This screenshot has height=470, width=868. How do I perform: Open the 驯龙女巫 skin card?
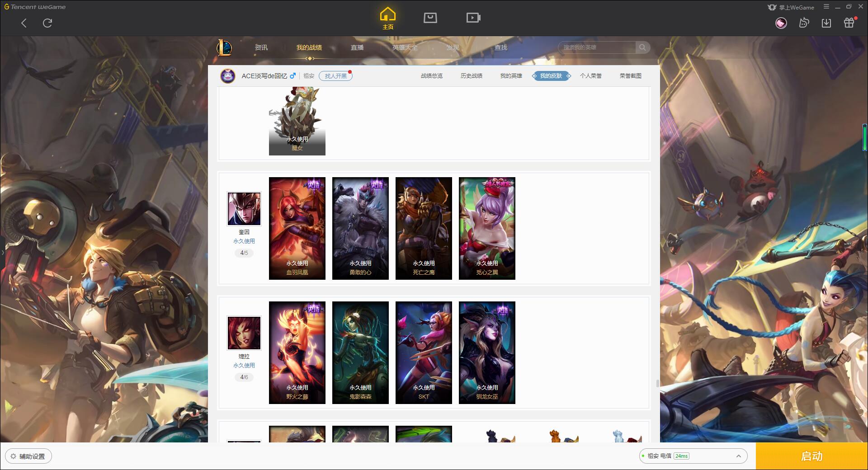tap(487, 352)
